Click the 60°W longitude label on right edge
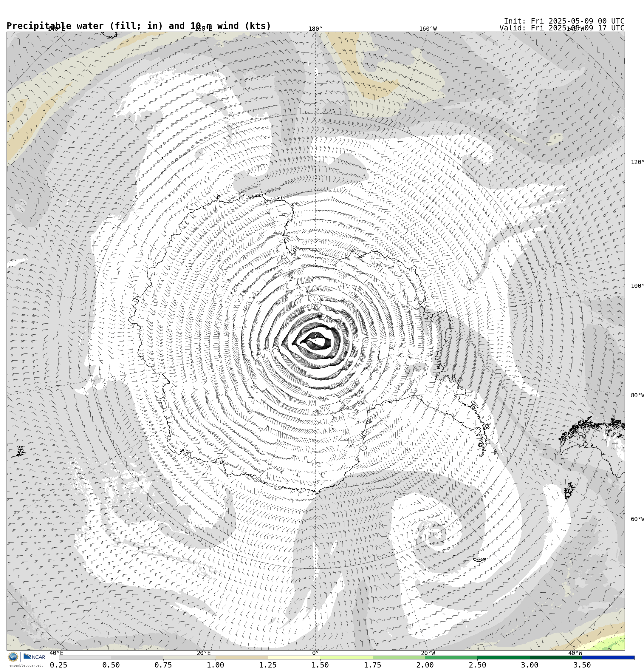644x669 pixels. pos(637,519)
